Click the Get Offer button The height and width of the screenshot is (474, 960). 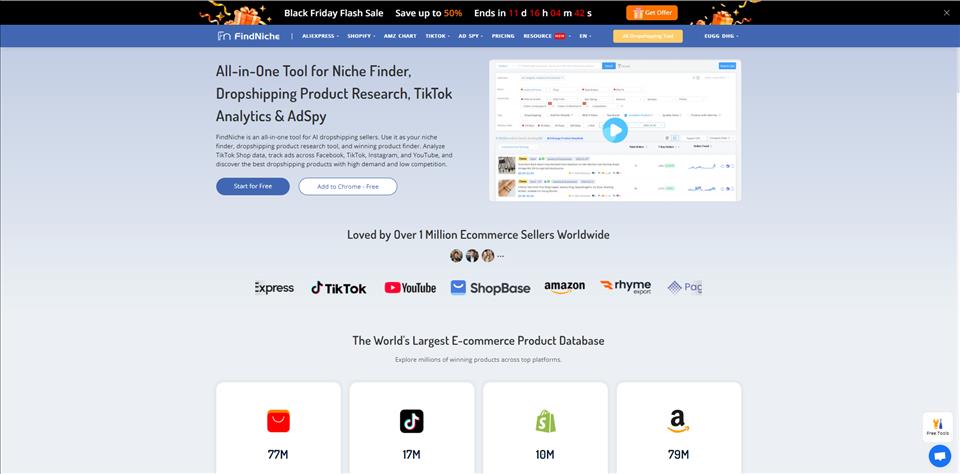click(x=651, y=12)
